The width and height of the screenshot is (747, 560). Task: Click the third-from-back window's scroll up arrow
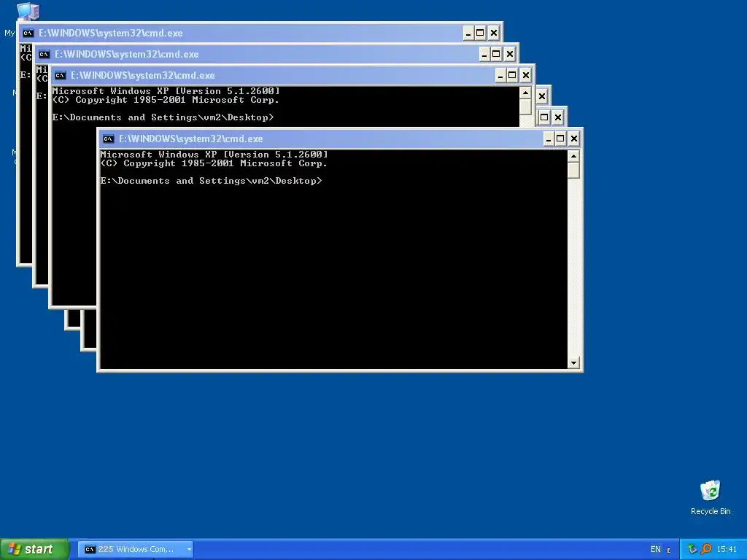(525, 93)
